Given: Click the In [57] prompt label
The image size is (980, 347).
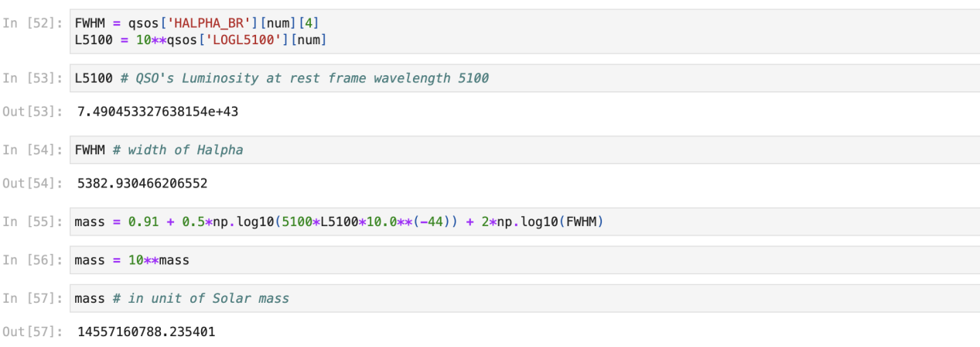Looking at the screenshot, I should pyautogui.click(x=32, y=298).
